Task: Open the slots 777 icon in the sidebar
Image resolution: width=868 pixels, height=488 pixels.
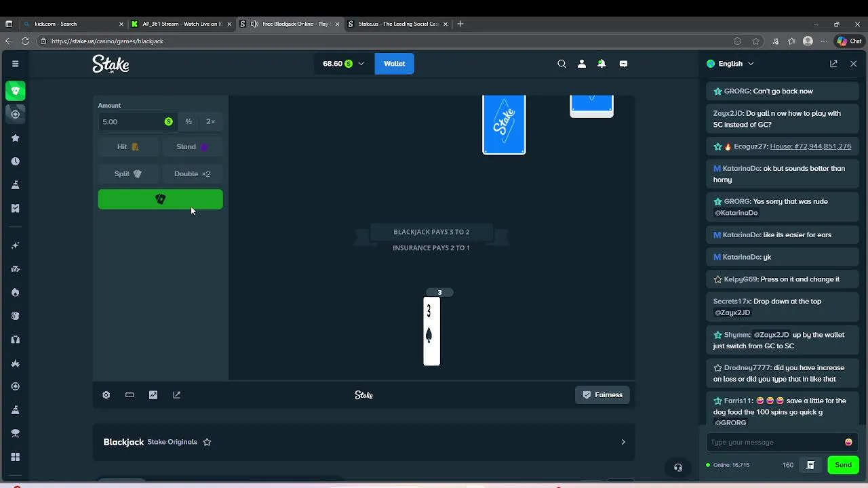Action: (x=15, y=269)
